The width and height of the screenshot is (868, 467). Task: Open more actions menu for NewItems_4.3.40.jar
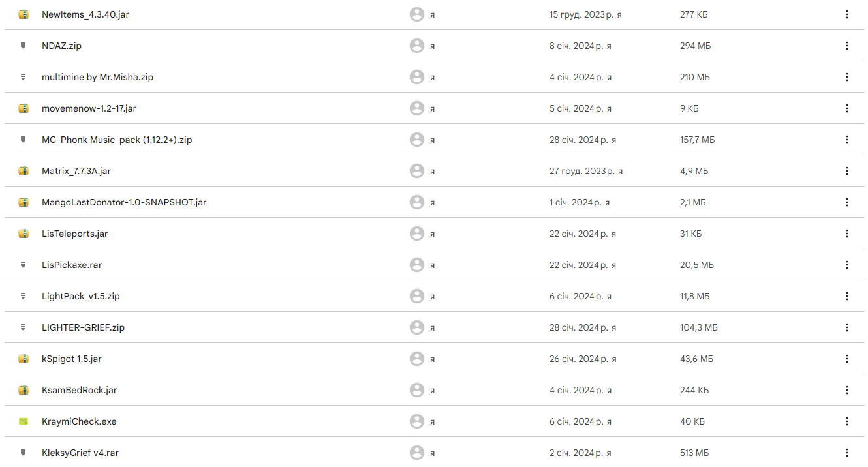[x=846, y=14]
